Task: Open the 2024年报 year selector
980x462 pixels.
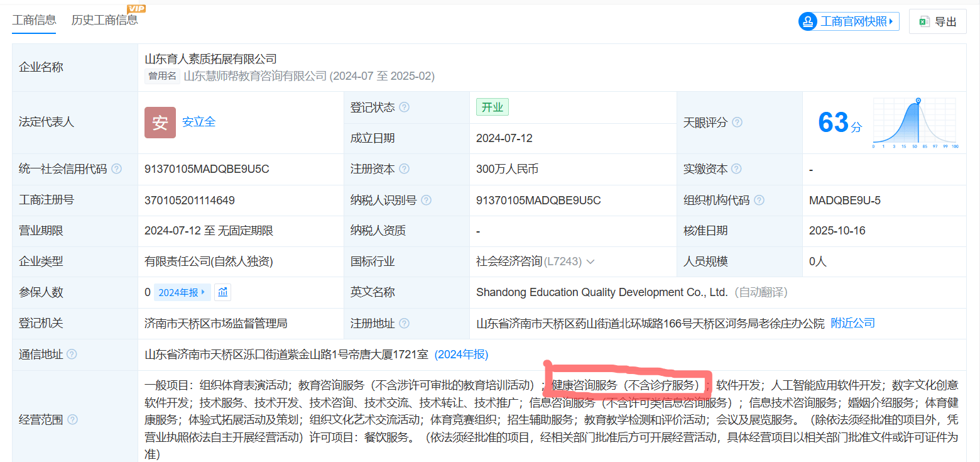Action: pyautogui.click(x=182, y=292)
